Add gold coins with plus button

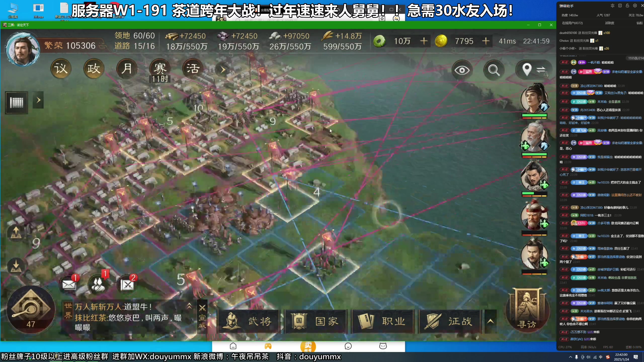point(486,41)
